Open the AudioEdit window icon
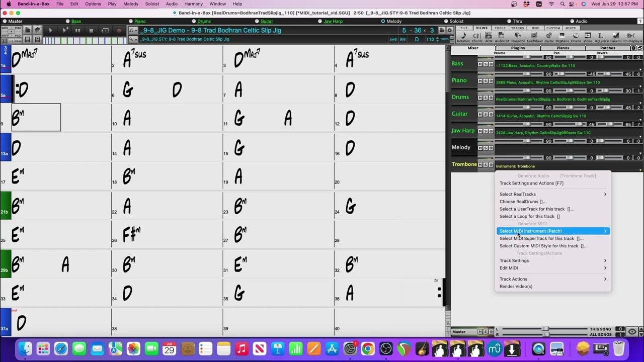The width and height of the screenshot is (644, 362). tap(502, 36)
